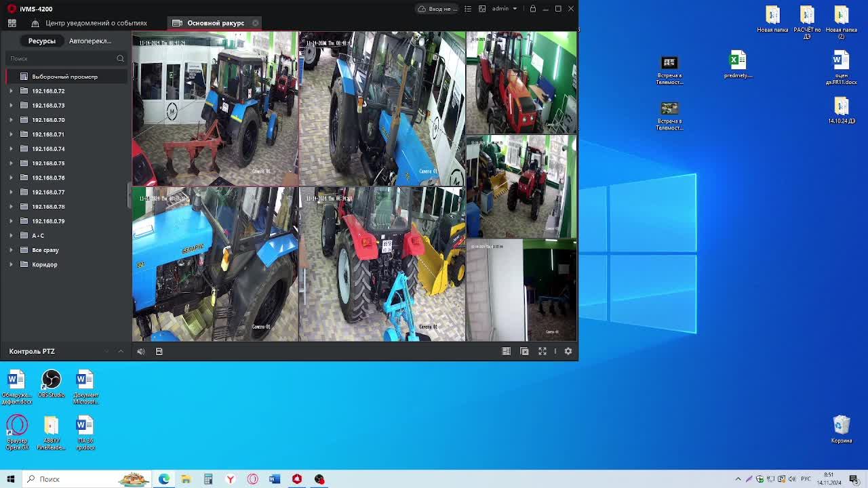Click the taskbar Поиск search box

click(x=87, y=479)
